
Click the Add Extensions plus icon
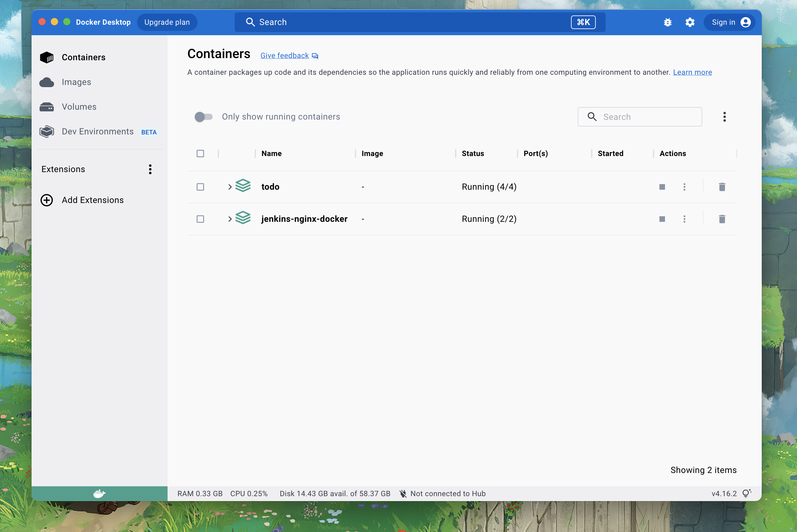click(x=47, y=200)
